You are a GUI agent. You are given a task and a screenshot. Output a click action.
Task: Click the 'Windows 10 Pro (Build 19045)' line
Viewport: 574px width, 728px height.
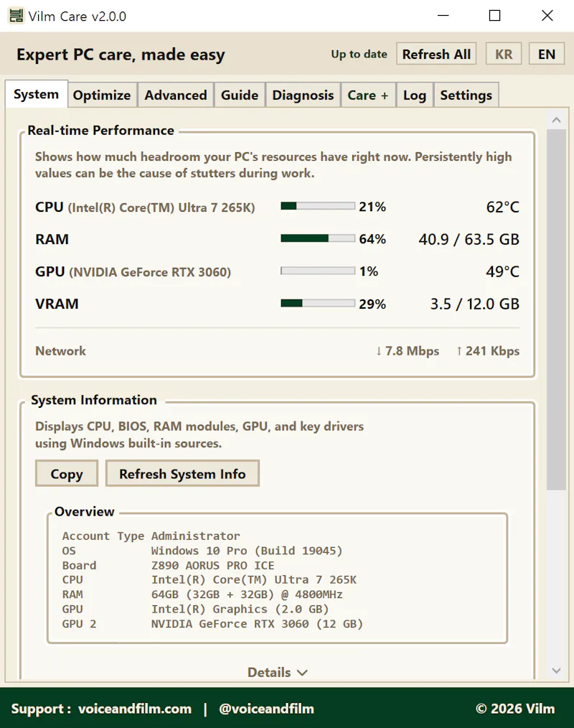247,551
